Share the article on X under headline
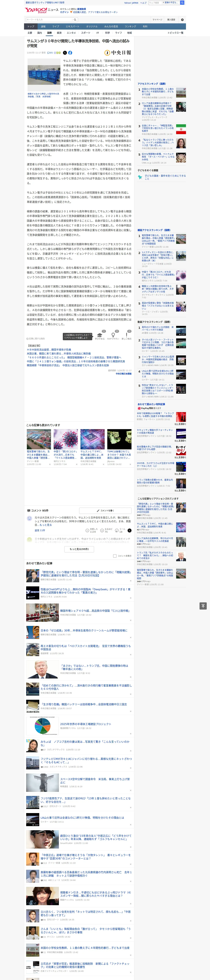This screenshot has height=980, width=210. [x=65, y=53]
